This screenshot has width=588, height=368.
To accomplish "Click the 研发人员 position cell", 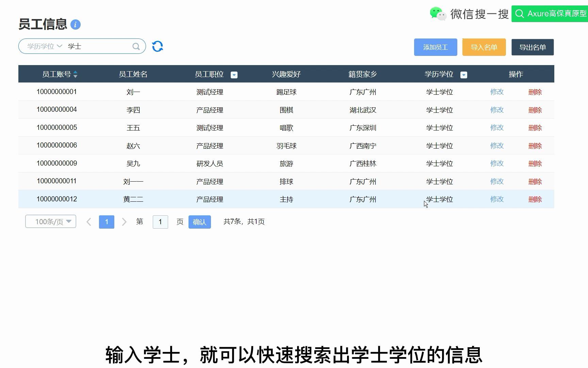I will click(210, 164).
